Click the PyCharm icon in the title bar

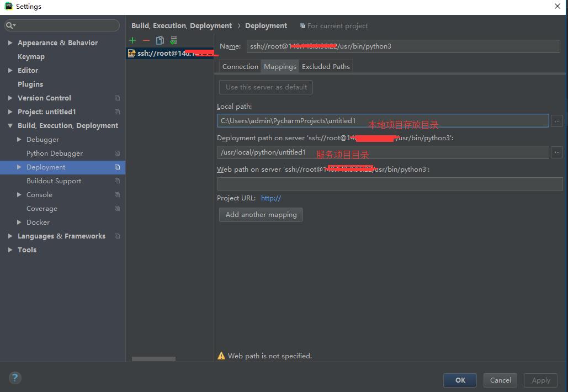point(8,6)
